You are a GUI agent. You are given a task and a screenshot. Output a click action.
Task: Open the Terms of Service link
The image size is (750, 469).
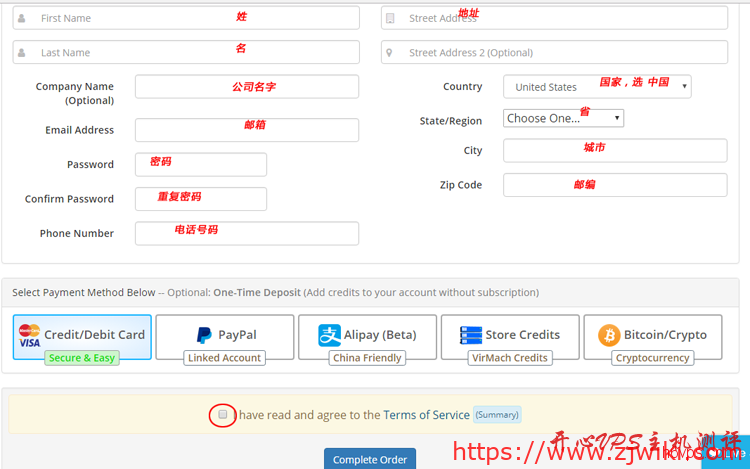[x=426, y=415]
